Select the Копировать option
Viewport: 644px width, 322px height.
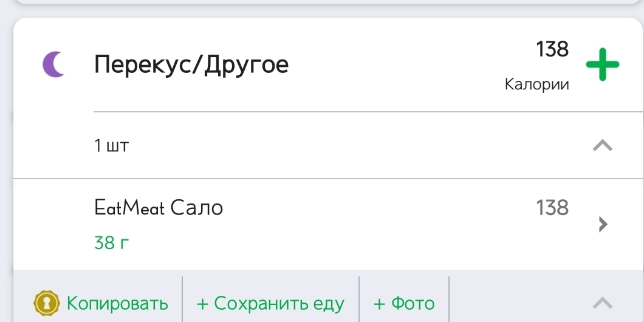(x=117, y=304)
